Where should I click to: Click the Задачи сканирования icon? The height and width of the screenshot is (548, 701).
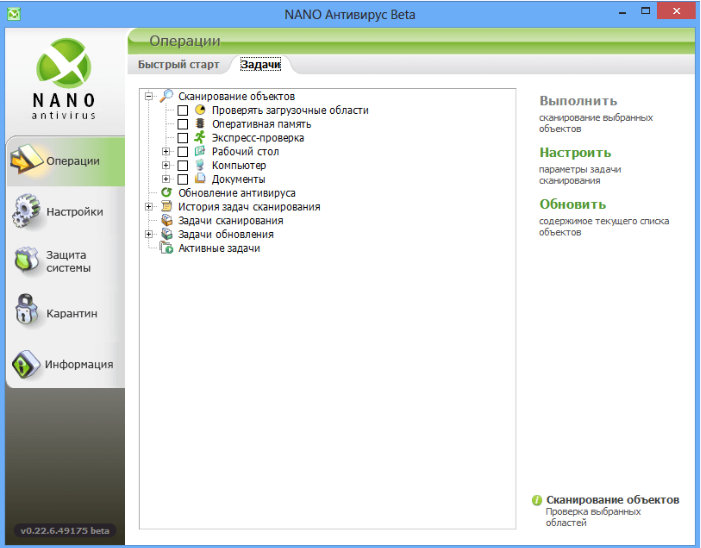pos(166,220)
